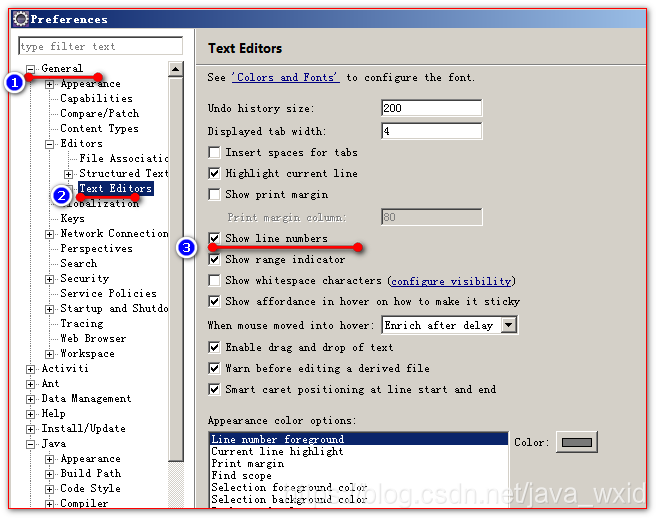Disable Enable drag and drop of text

click(214, 347)
